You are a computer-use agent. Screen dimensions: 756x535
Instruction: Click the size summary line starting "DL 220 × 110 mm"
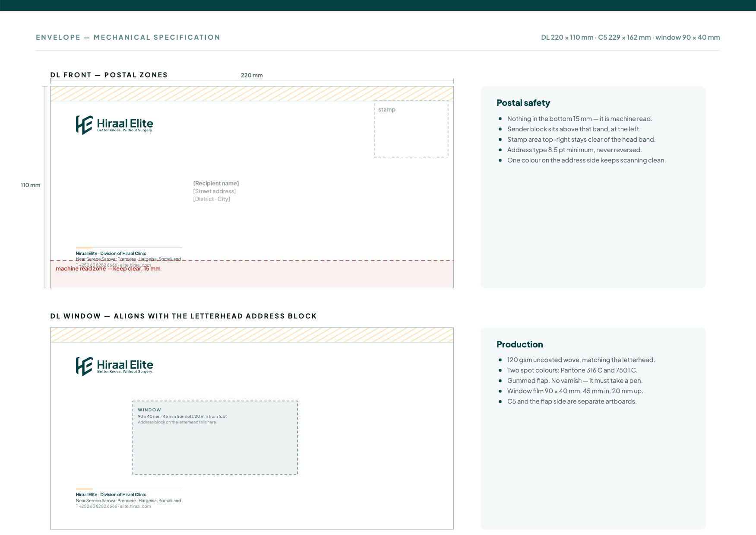(630, 38)
